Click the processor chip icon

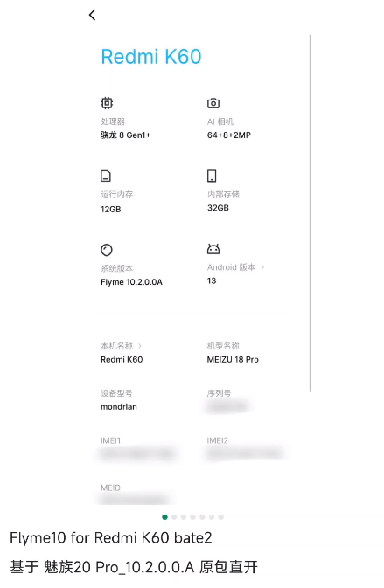[x=107, y=103]
